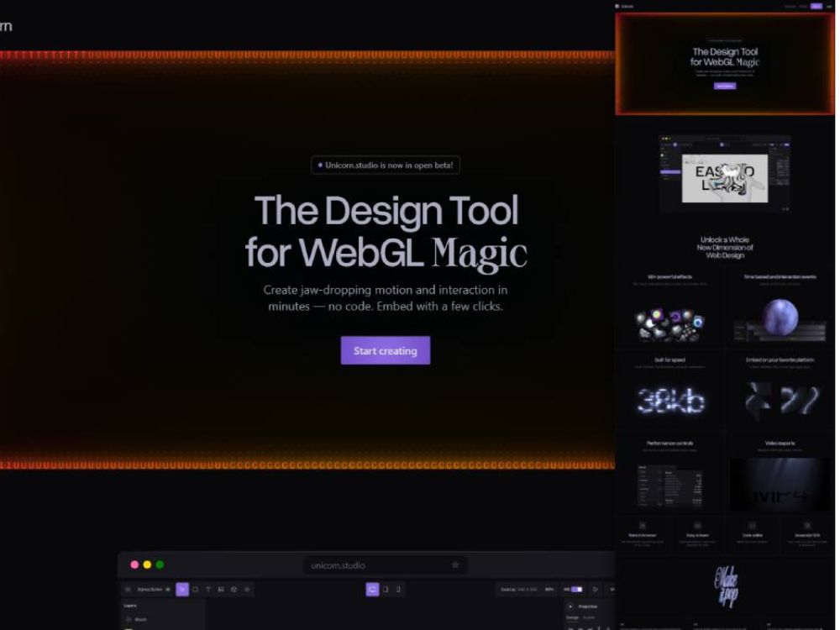Open the Embed on your favorite platform card
The image size is (840, 630).
pyautogui.click(x=780, y=392)
